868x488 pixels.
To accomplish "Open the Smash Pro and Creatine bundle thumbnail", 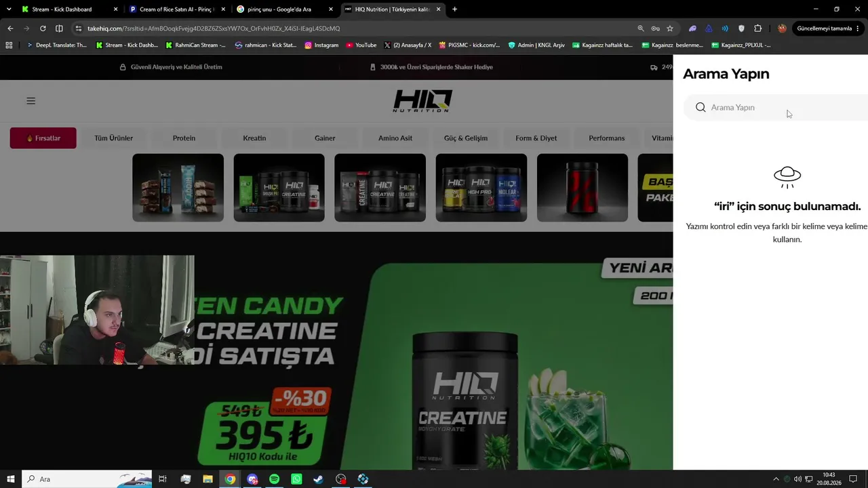I will click(x=279, y=188).
